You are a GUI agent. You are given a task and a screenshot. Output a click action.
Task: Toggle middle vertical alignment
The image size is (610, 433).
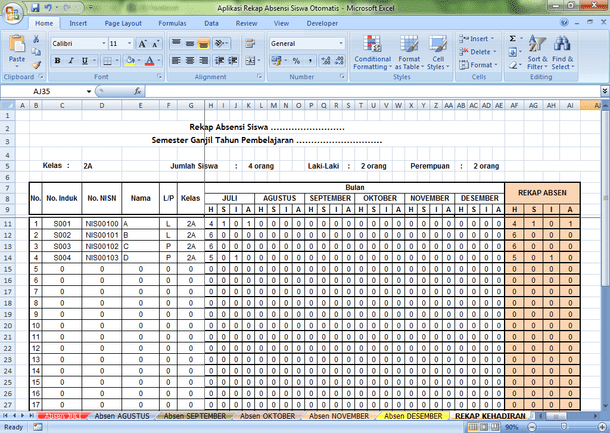(x=190, y=43)
